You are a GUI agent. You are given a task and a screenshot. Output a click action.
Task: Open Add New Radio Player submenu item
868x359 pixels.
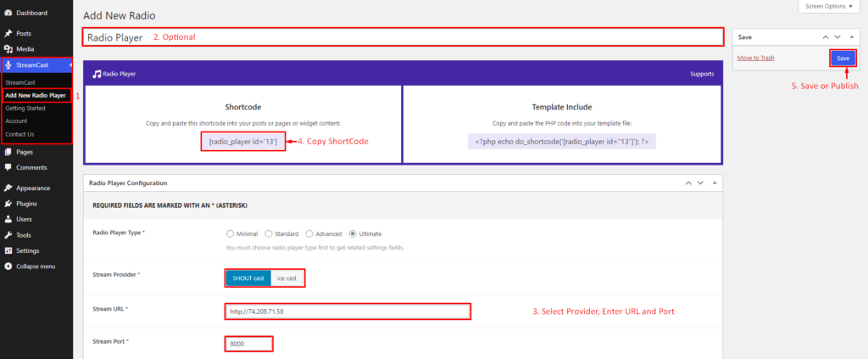[x=36, y=95]
